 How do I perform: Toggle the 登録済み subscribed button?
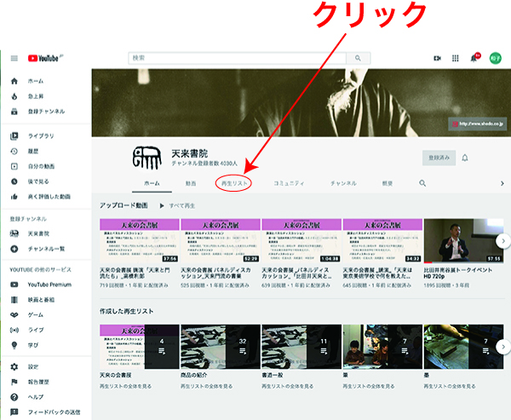439,158
